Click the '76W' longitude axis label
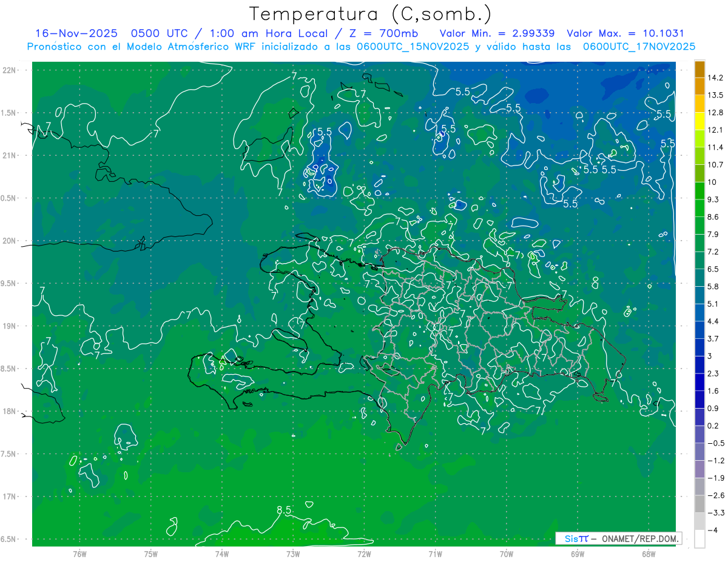Image resolution: width=728 pixels, height=562 pixels. point(79,554)
